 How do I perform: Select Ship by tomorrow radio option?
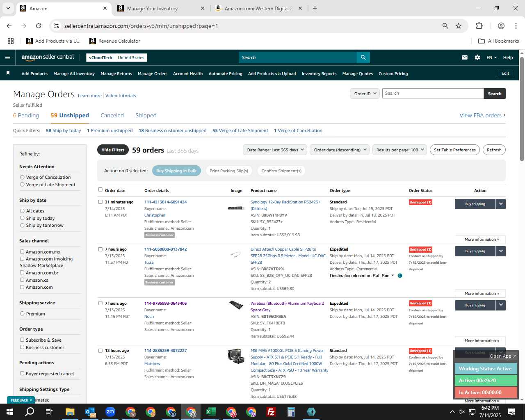tap(22, 225)
